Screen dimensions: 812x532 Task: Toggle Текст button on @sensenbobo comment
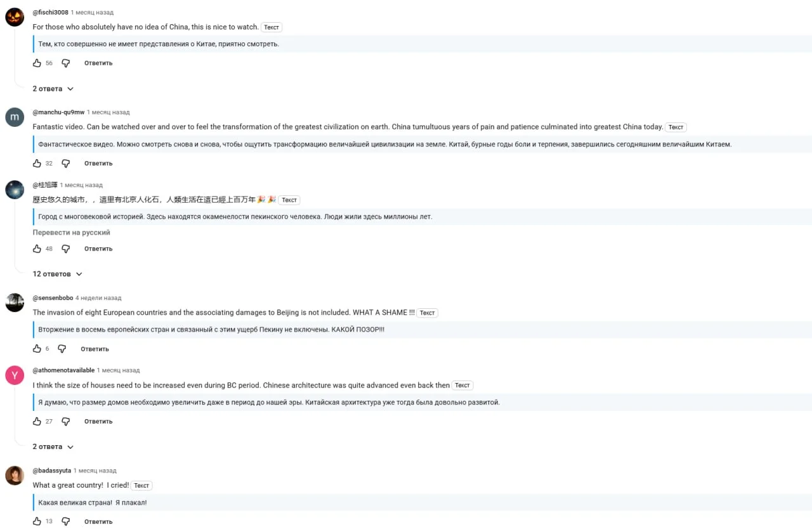[x=428, y=313]
